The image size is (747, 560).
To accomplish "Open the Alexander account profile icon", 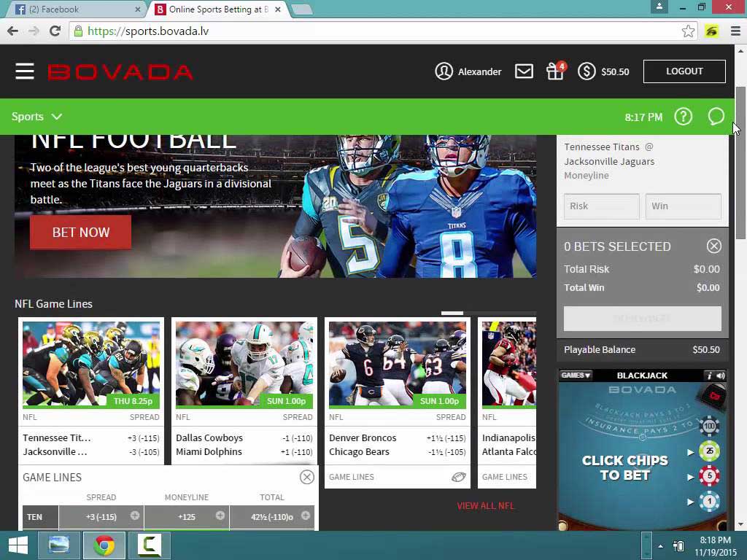I will pyautogui.click(x=444, y=71).
